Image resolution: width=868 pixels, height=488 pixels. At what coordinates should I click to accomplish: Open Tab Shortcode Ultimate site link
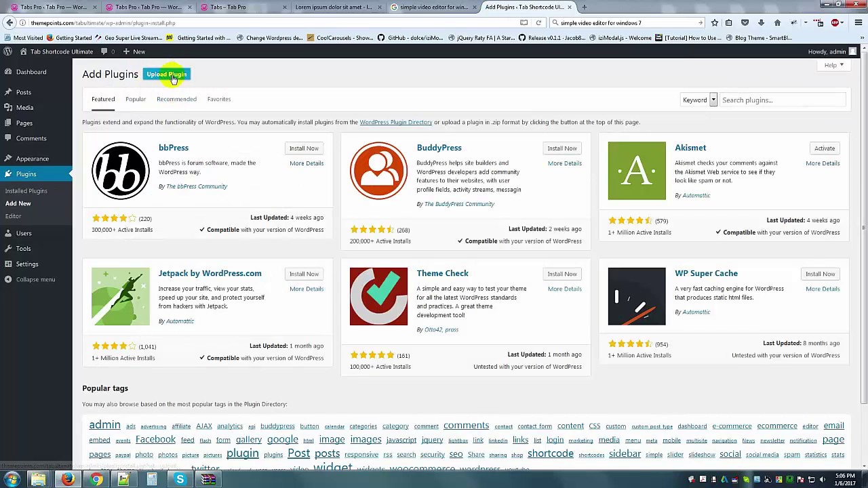tap(57, 52)
